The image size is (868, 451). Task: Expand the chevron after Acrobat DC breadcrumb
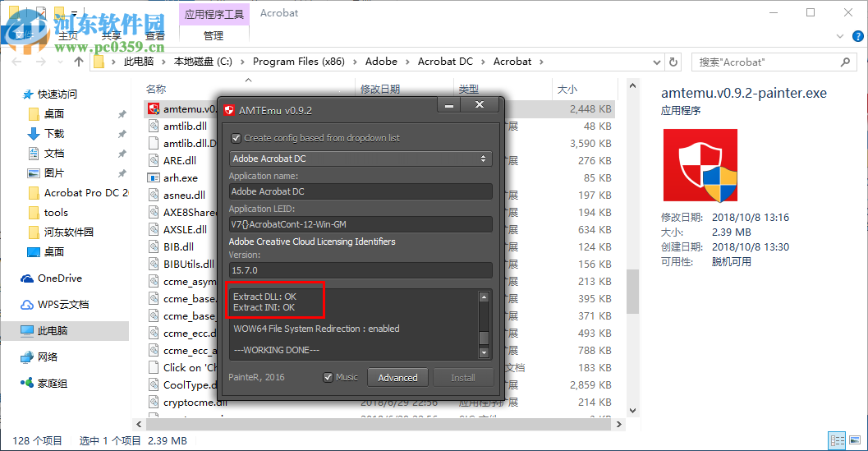483,62
